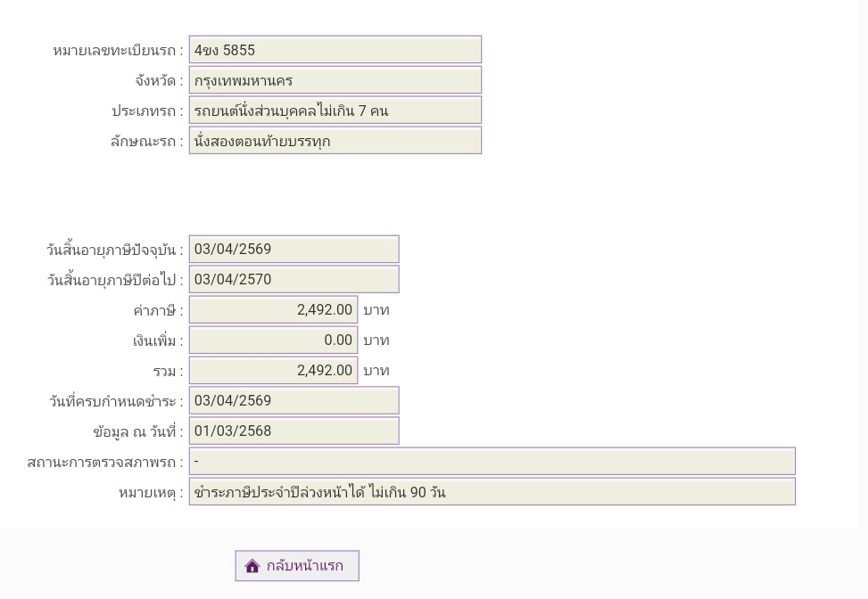The height and width of the screenshot is (599, 868).
Task: Select the ลักษณะรถ field showing นั่งสองตอนท้ายบรรทุก
Action: click(x=335, y=141)
